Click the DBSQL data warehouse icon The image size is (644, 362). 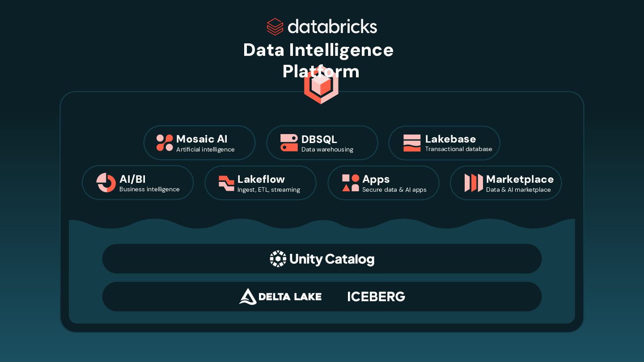(x=289, y=143)
